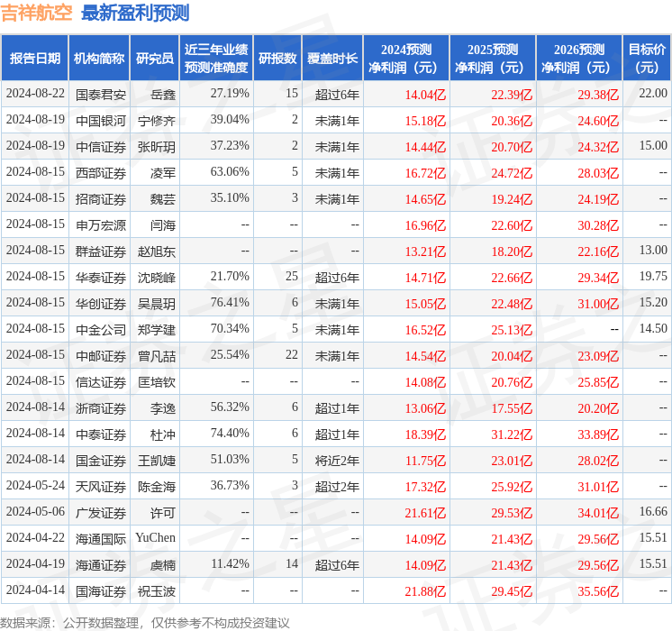Click 2025 profit forecast 31.22亿
This screenshot has height=631, width=672.
(512, 434)
